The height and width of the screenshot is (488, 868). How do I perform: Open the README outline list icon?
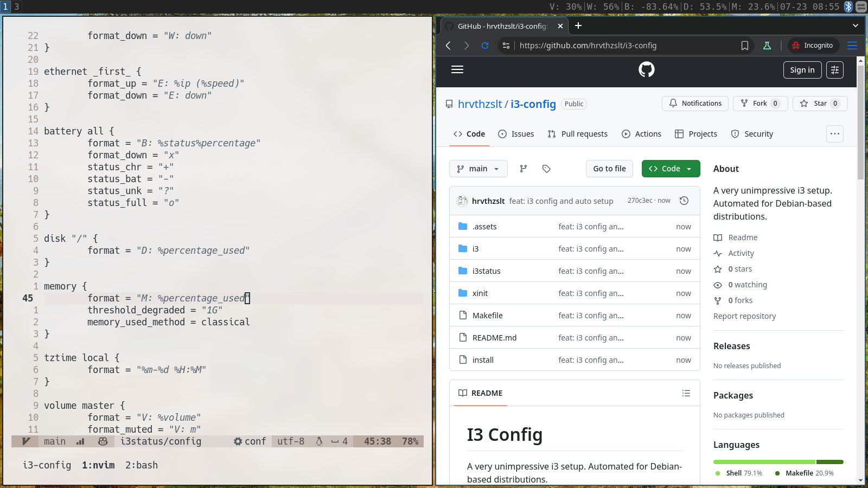tap(686, 393)
